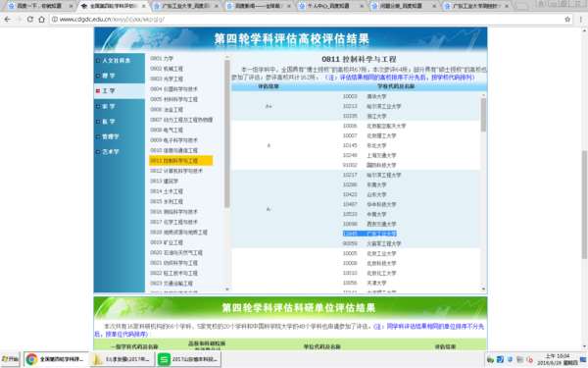Screen dimensions: 588x368
Task: Select the 管理学 category in sidebar
Action: [120, 136]
